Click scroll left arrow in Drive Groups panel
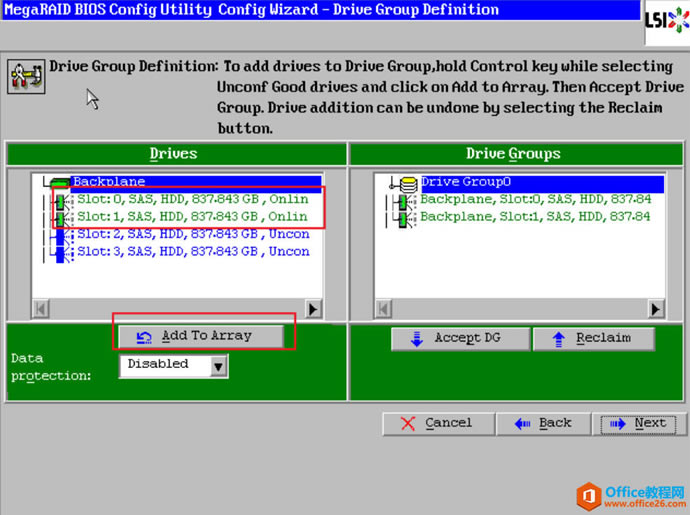The image size is (690, 515). [x=383, y=309]
